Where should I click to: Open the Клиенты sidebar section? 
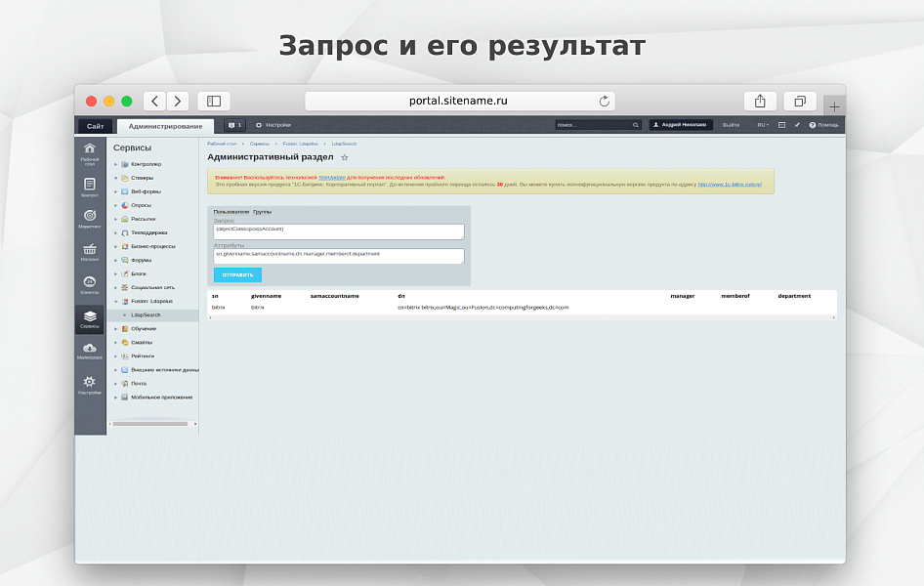90,285
